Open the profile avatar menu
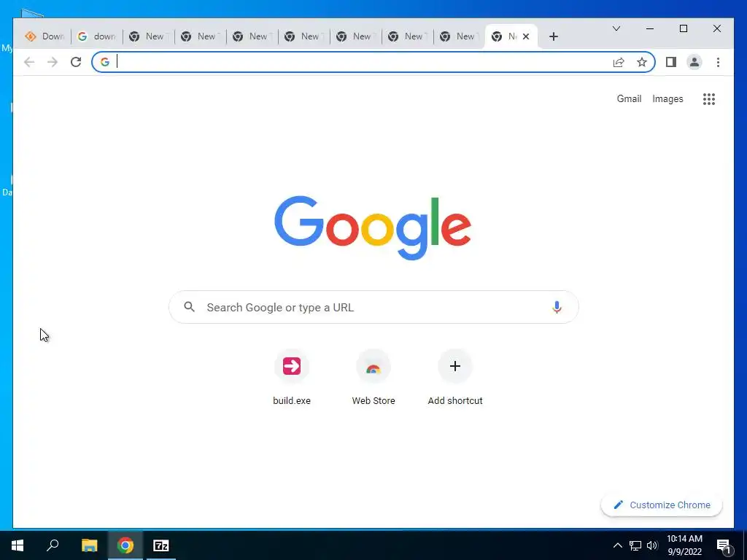747x560 pixels. click(694, 62)
